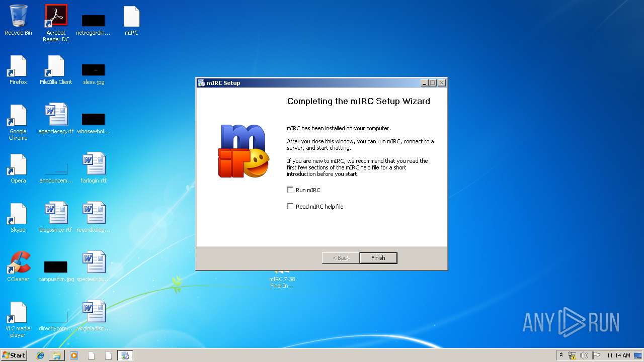The image size is (644, 362).
Task: Select the Opera desktop shortcut
Action: 18,168
